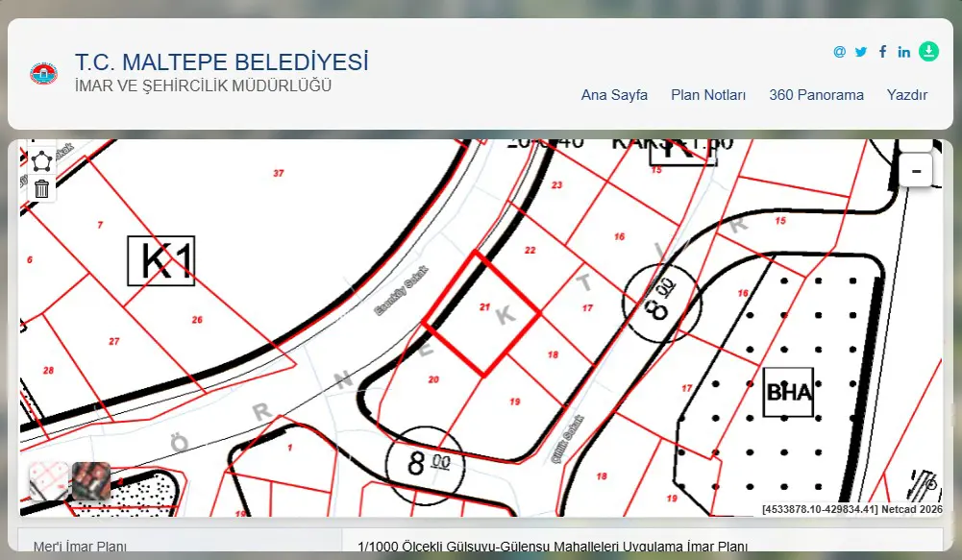Click parcel number 26 on the map
Screen dimensions: 962x560
click(197, 320)
